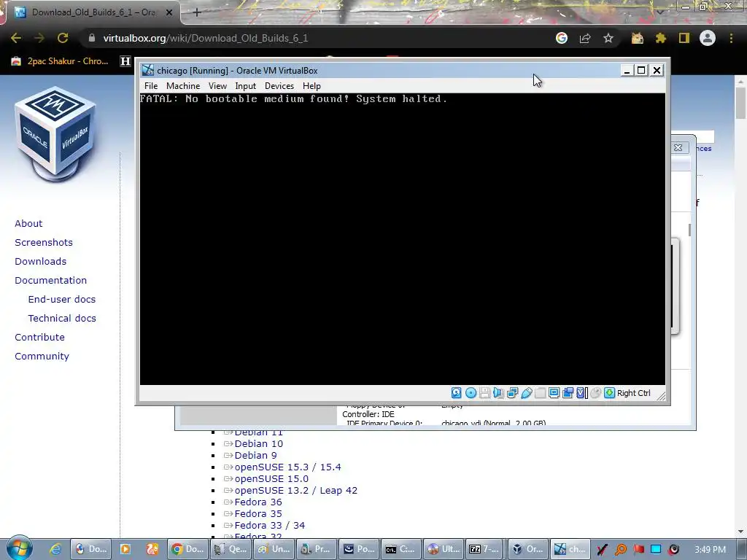Click the X close button on the dialog behind the VM window
This screenshot has height=560, width=747.
(x=678, y=148)
